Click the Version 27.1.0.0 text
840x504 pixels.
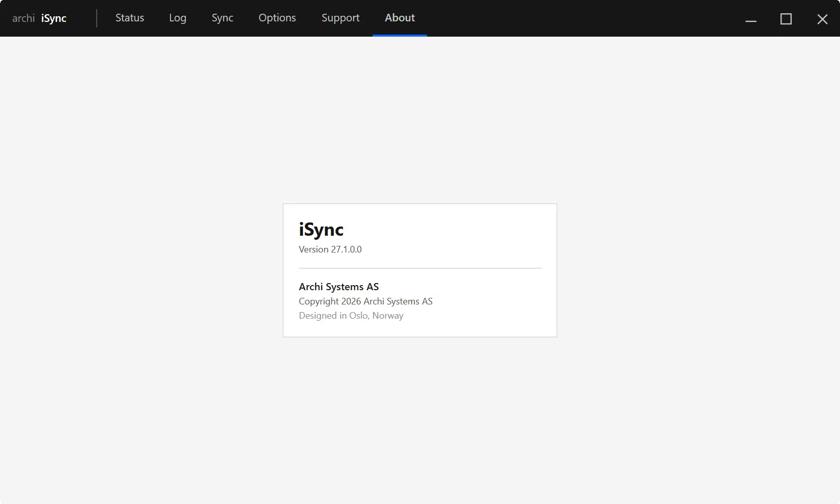click(330, 249)
